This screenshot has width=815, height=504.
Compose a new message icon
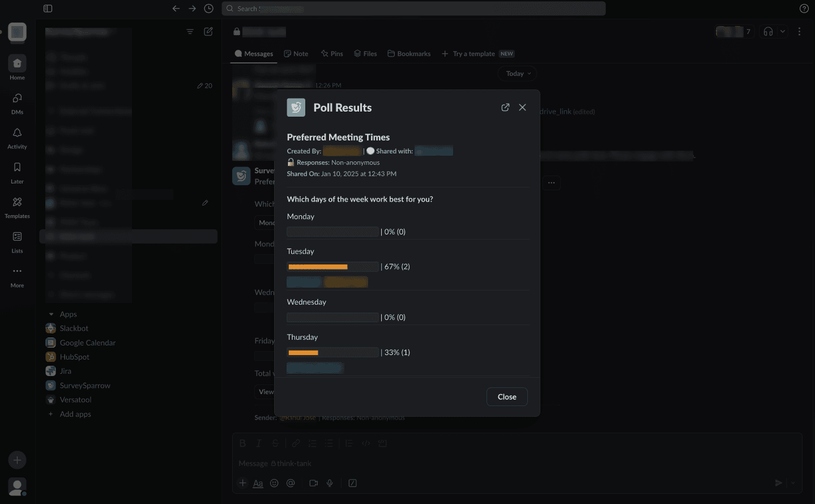[x=208, y=32]
